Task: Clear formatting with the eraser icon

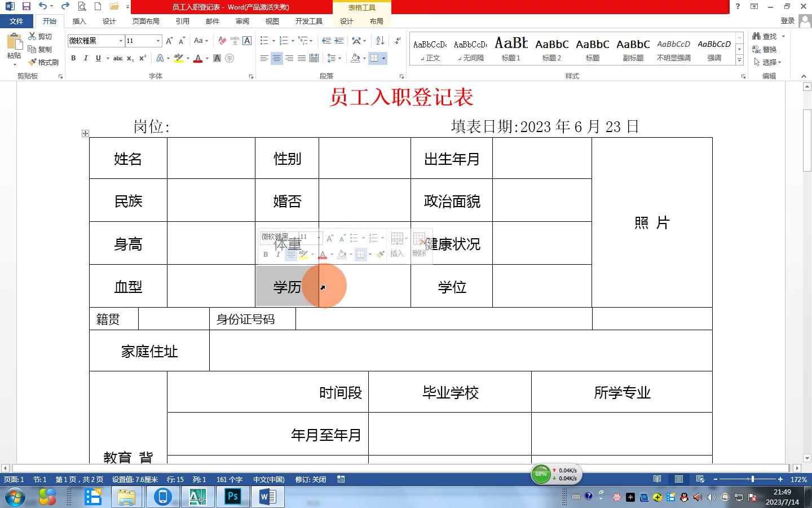Action: (x=222, y=41)
